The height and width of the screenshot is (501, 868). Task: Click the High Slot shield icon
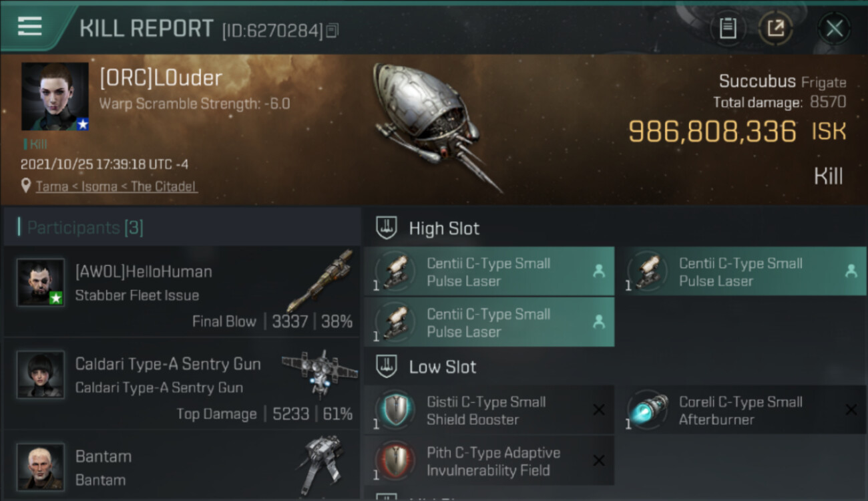tap(387, 228)
